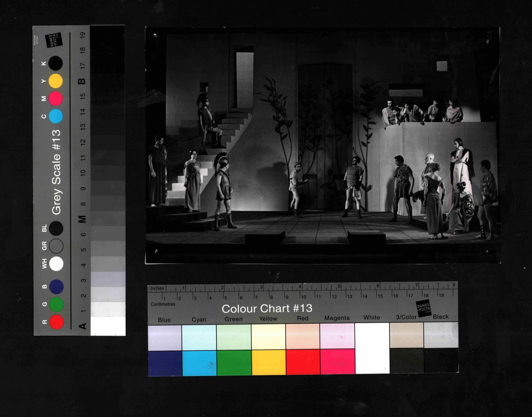Image resolution: width=532 pixels, height=417 pixels.
Task: Click the black-and-white stage photograph
Action: click(323, 145)
